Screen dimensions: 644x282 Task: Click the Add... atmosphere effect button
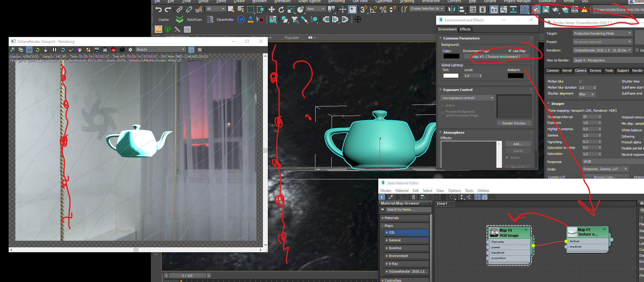(x=518, y=144)
